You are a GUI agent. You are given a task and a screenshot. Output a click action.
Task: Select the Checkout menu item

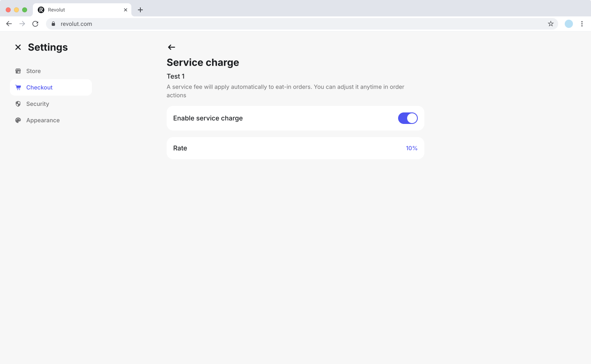(39, 87)
